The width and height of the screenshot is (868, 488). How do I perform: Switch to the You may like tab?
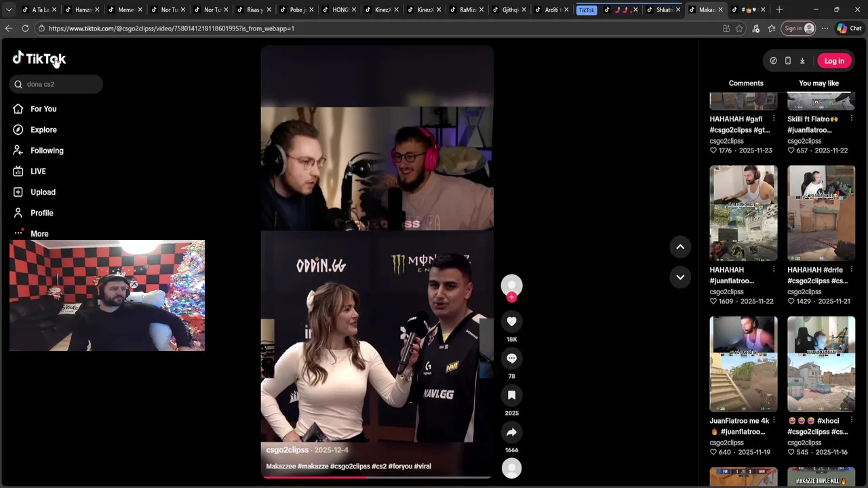pyautogui.click(x=818, y=83)
